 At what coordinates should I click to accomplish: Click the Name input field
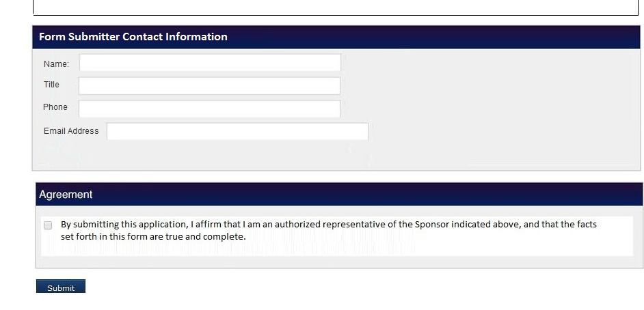(x=210, y=63)
